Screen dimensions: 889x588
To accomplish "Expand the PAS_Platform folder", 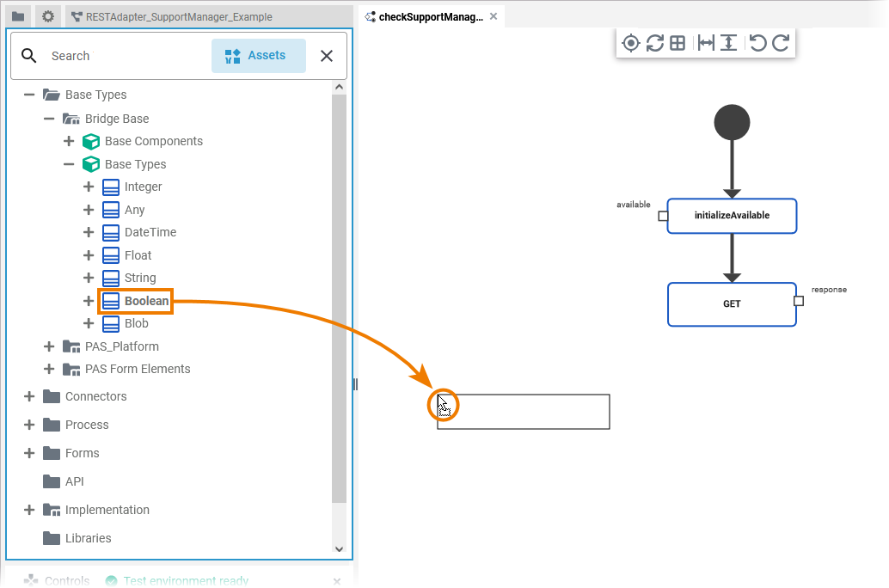I will pyautogui.click(x=49, y=346).
